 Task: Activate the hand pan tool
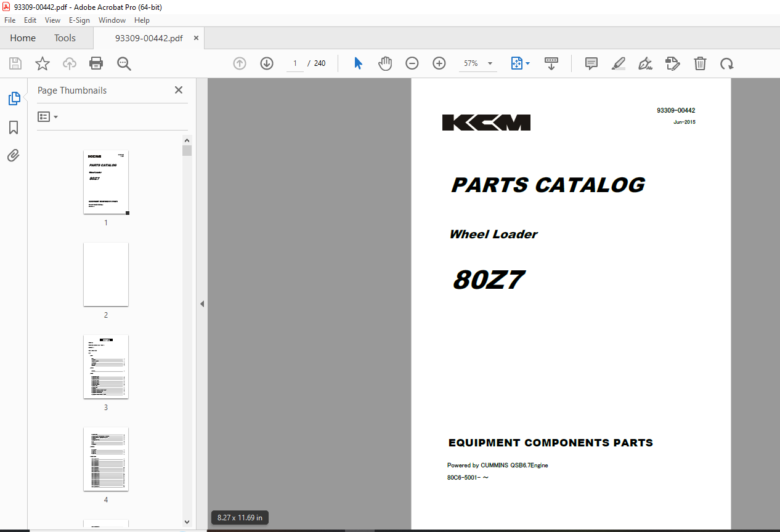coord(385,63)
